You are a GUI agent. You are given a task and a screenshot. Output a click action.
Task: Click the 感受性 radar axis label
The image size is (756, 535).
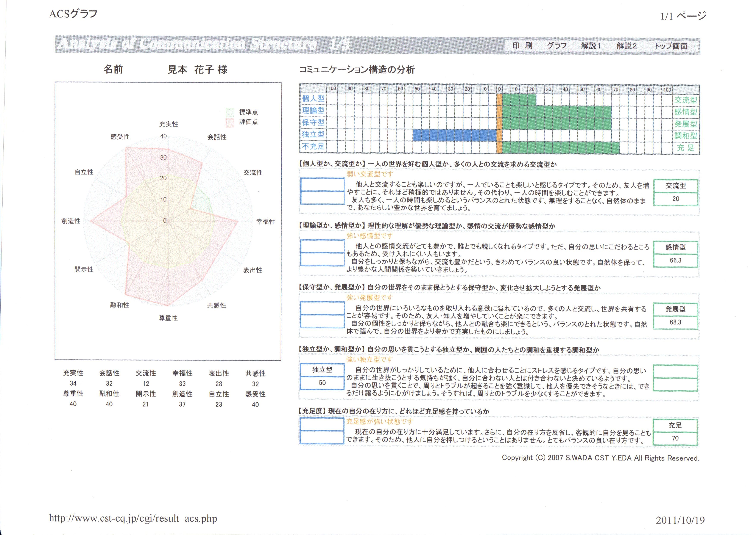coord(120,136)
